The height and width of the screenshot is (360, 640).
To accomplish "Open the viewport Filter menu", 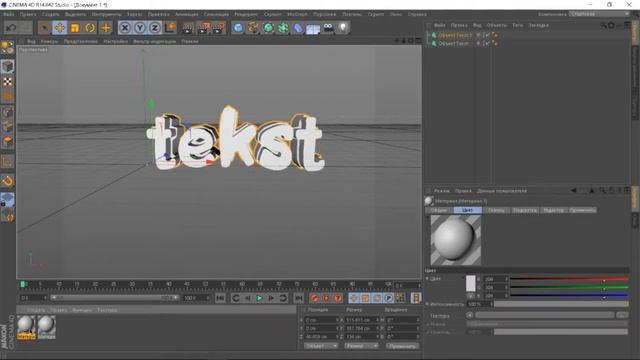I will click(x=154, y=41).
